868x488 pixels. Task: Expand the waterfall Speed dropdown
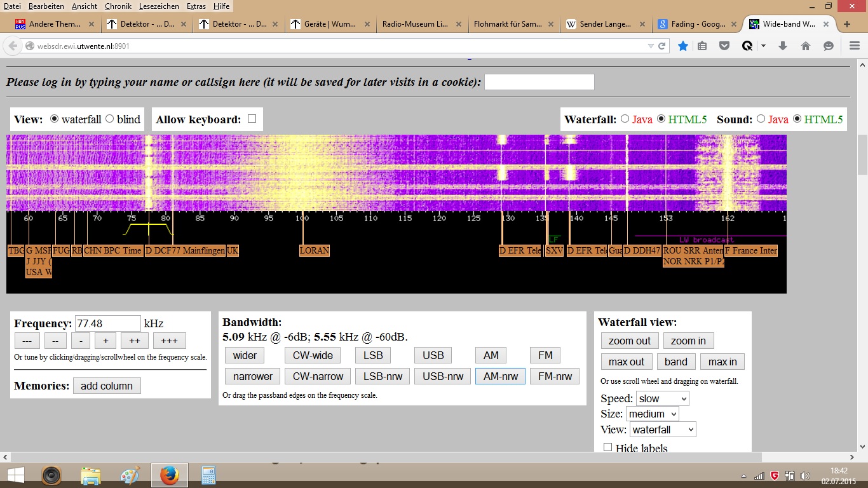click(662, 398)
